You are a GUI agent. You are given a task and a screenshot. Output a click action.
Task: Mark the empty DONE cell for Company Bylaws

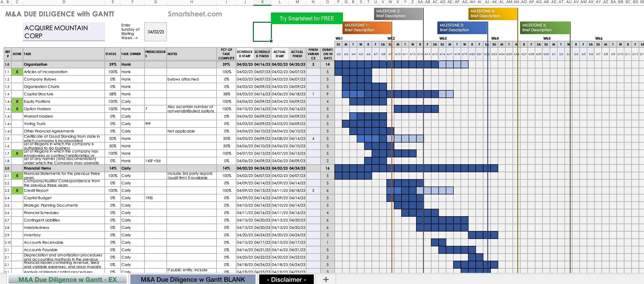click(17, 79)
